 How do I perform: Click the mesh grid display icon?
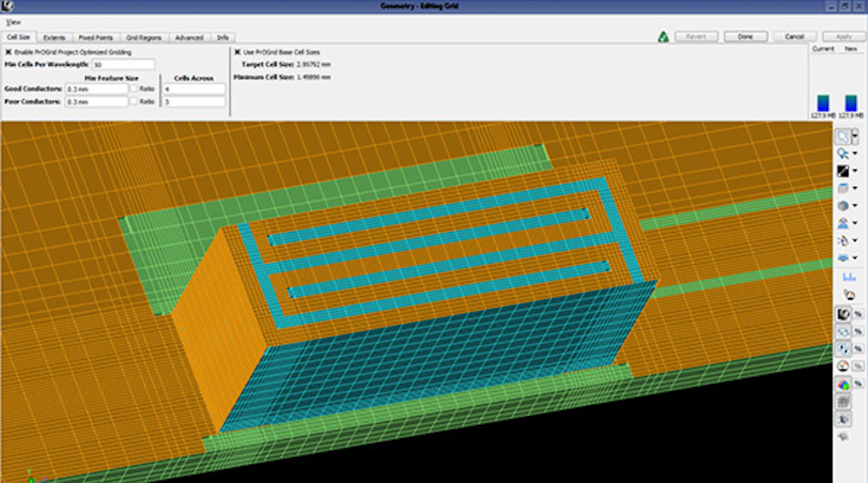843,400
